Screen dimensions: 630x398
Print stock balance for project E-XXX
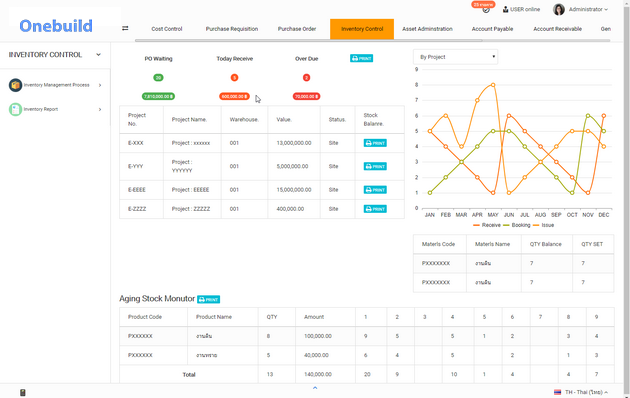pyautogui.click(x=375, y=143)
